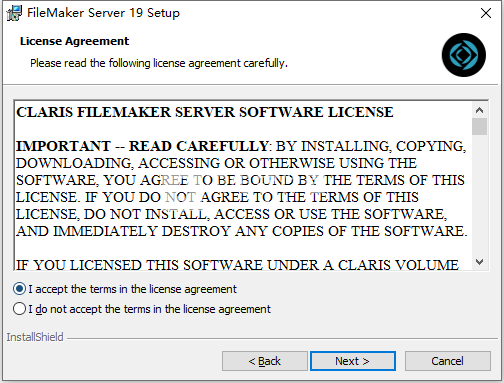Viewport: 504px width, 383px height.
Task: Click the license scrollbar down arrow
Action: tap(480, 262)
